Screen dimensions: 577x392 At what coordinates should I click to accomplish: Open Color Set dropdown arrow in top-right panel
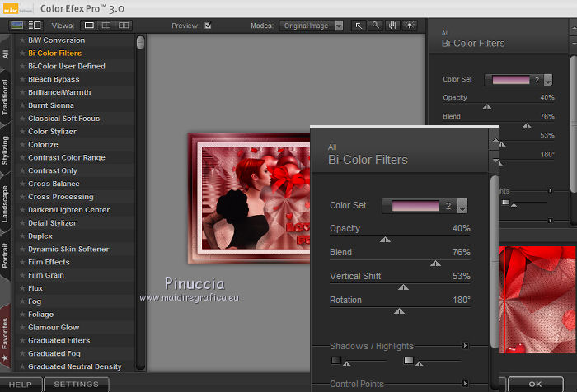(548, 80)
